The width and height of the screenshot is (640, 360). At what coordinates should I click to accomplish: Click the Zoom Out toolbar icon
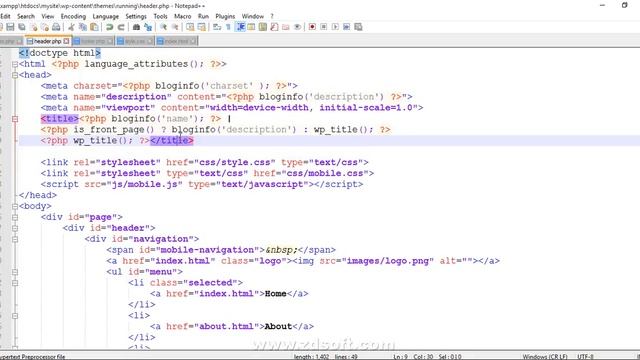[175, 27]
